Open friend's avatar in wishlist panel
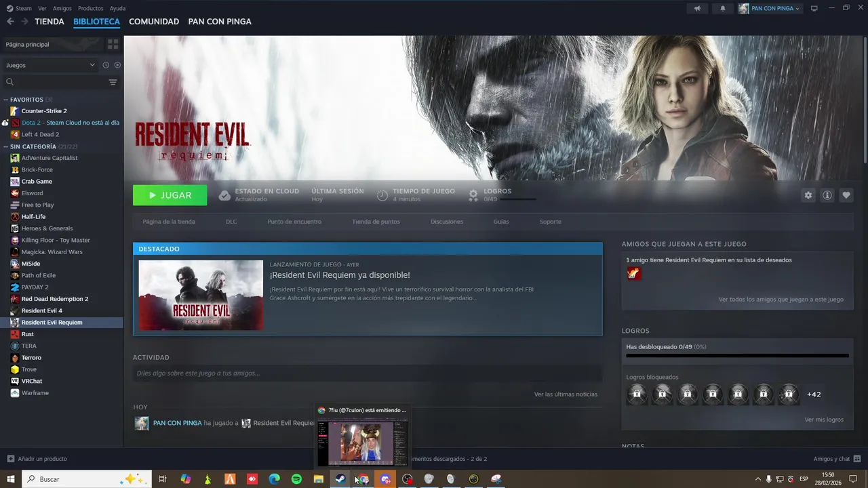 point(634,273)
